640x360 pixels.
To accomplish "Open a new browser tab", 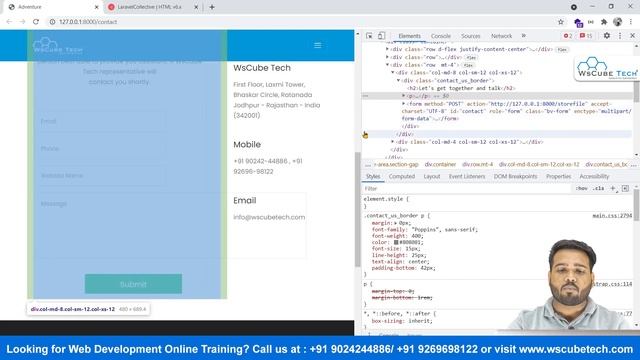I will [x=212, y=7].
